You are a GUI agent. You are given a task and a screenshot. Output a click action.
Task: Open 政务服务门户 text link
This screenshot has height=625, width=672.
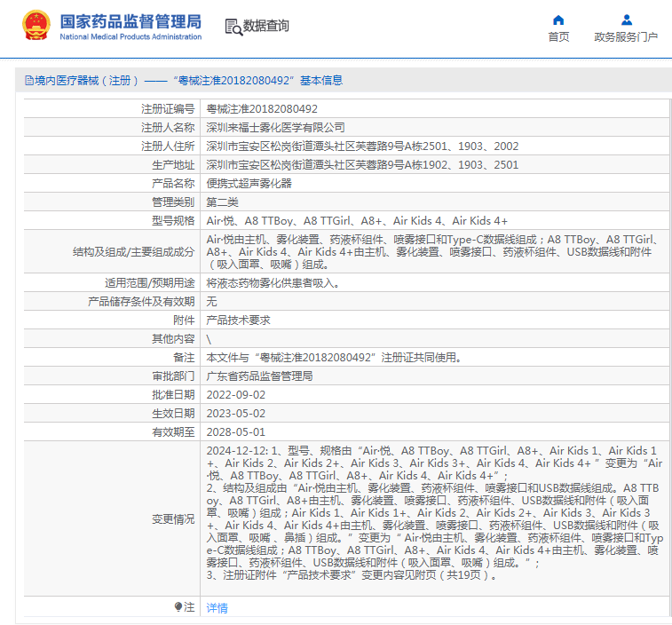pyautogui.click(x=626, y=37)
